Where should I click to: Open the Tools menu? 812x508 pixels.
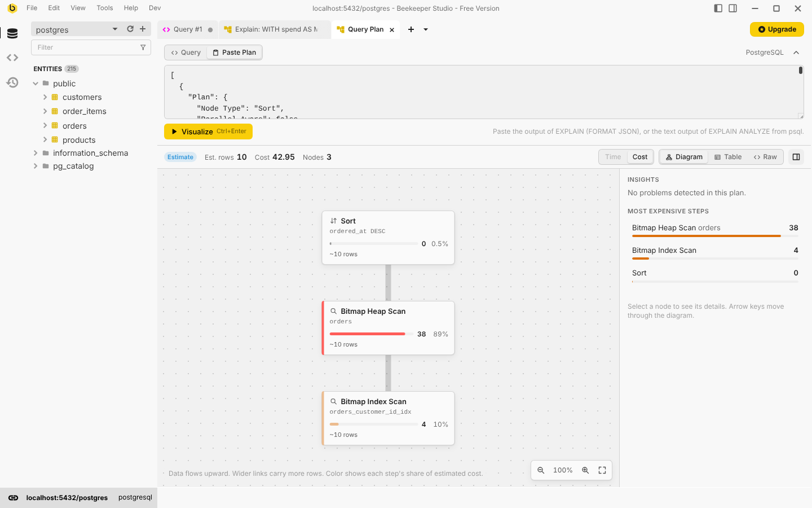pos(105,8)
